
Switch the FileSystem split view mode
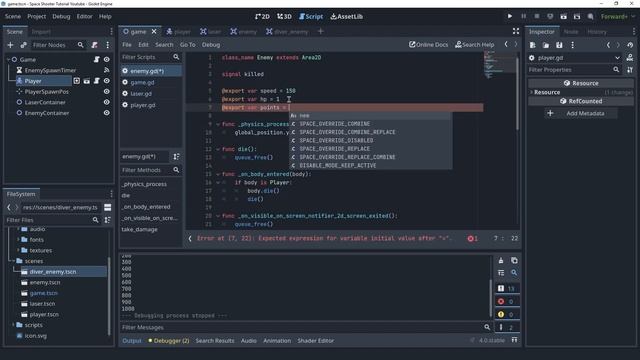point(107,207)
